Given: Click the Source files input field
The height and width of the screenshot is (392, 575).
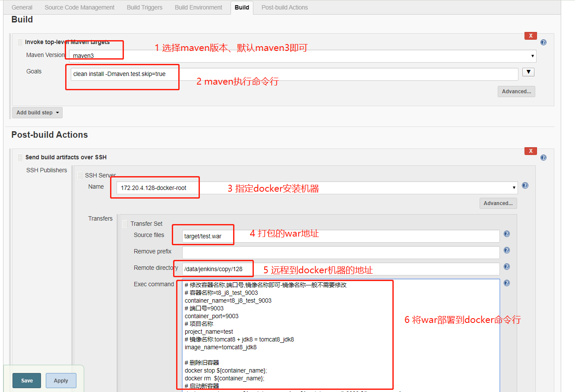Looking at the screenshot, I should [341, 236].
